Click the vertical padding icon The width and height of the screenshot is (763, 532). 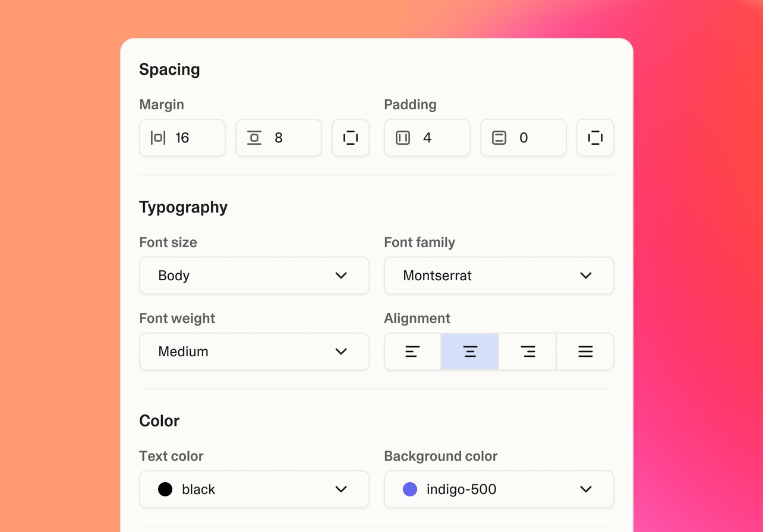[499, 138]
